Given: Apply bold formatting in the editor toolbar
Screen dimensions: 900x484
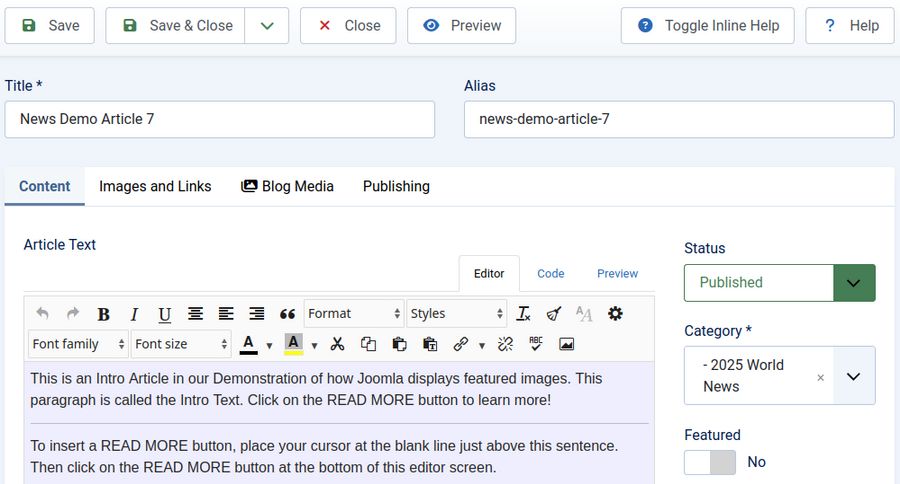Looking at the screenshot, I should tap(103, 314).
